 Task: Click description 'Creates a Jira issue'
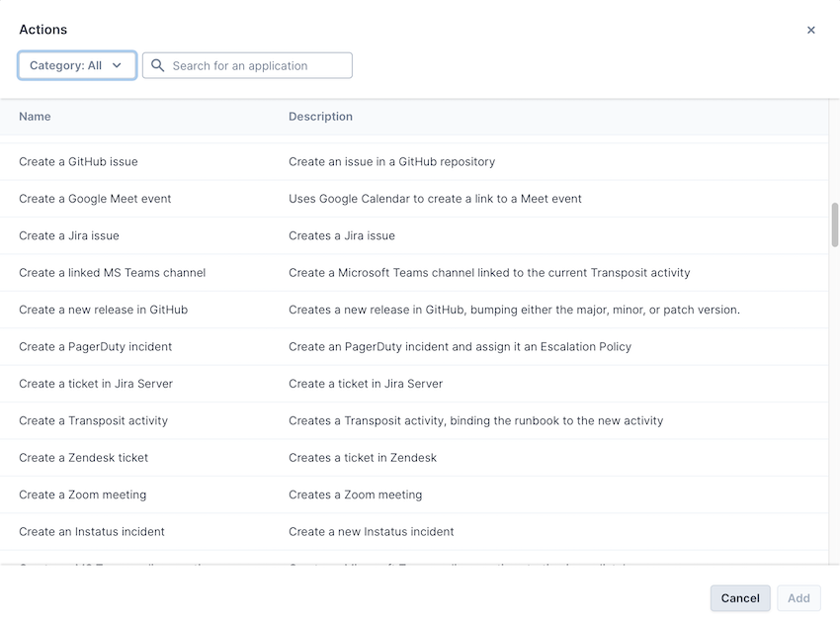[x=342, y=235]
